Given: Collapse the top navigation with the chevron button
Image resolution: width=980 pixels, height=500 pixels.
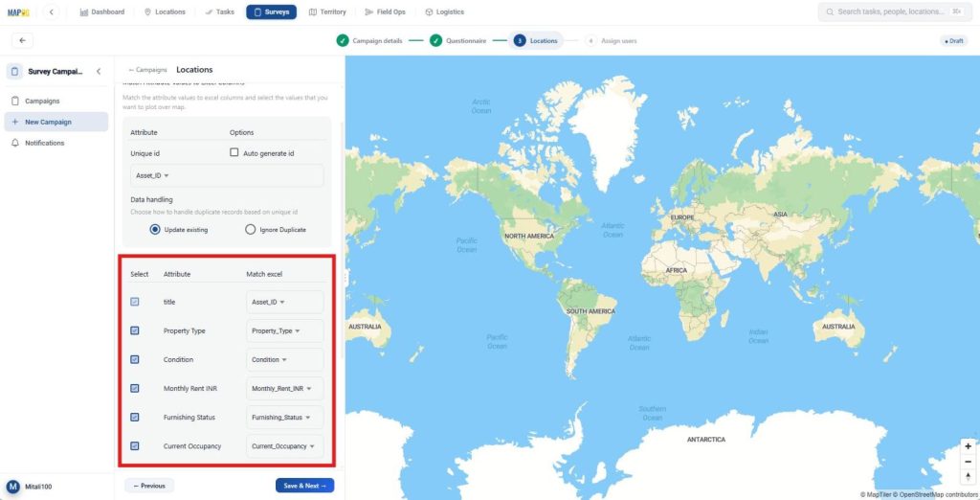Looking at the screenshot, I should 52,11.
